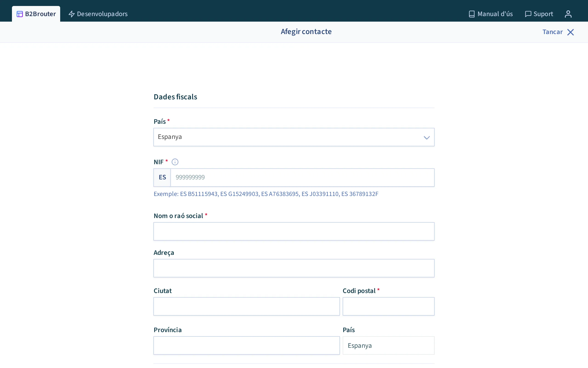Click the Tancar link

point(553,32)
